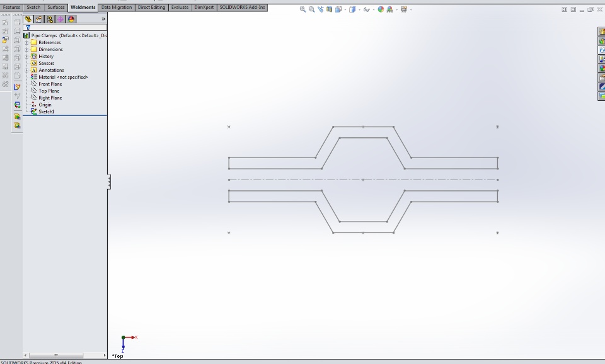
Task: Click View Settings monitor icon
Action: 403,9
